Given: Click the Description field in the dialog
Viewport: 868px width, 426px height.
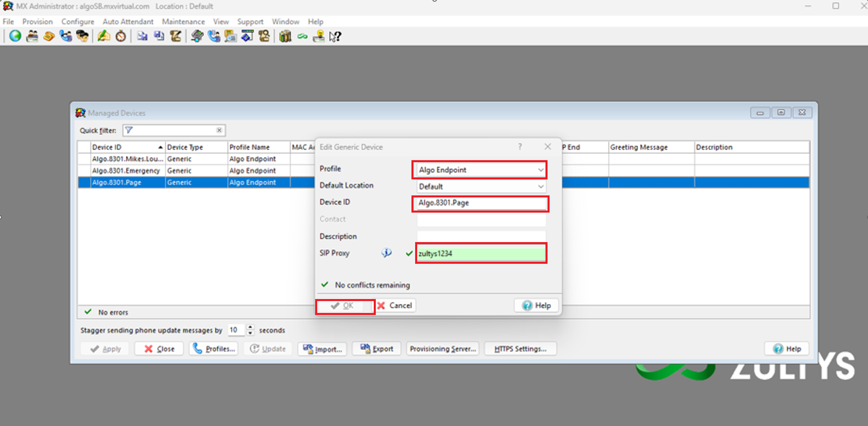Looking at the screenshot, I should 481,236.
